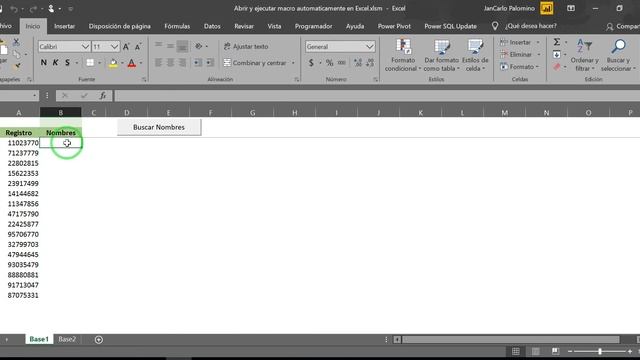The image size is (640, 360).
Task: Click the Clear eraser icon
Action: 557,67
